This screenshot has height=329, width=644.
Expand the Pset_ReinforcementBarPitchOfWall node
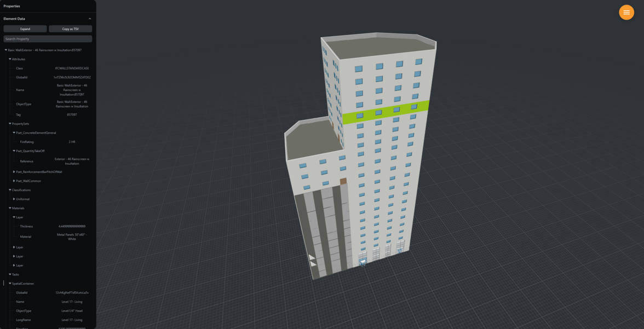(14, 172)
